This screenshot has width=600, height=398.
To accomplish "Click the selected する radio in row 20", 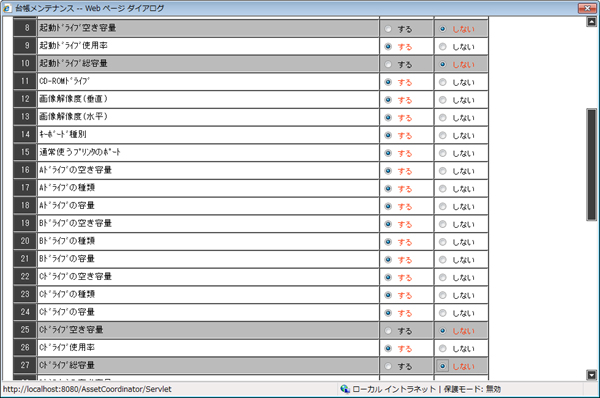I will 388,242.
